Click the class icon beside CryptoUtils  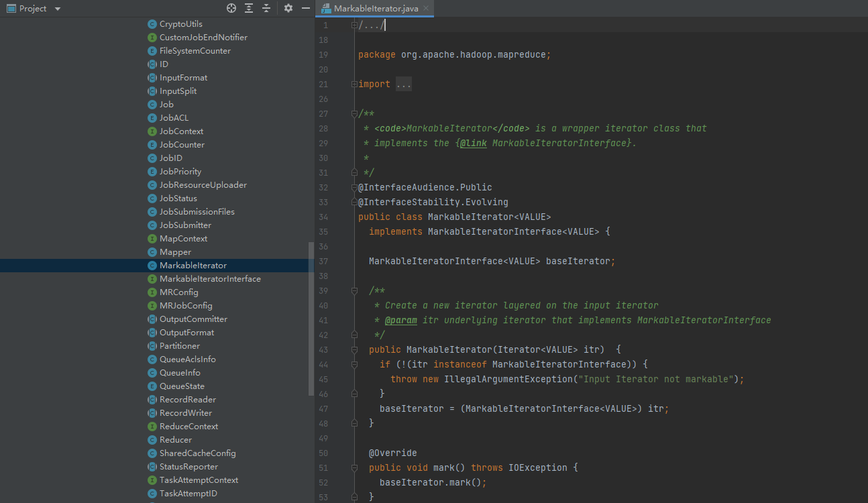click(152, 24)
